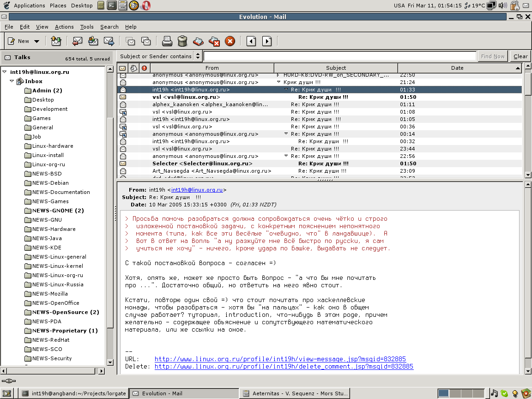Open the Actions menu
532x399 pixels.
pyautogui.click(x=64, y=27)
